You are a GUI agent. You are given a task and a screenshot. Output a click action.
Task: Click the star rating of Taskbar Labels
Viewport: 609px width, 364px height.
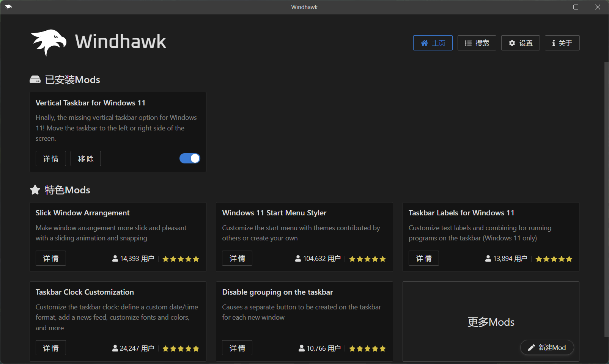tap(554, 259)
